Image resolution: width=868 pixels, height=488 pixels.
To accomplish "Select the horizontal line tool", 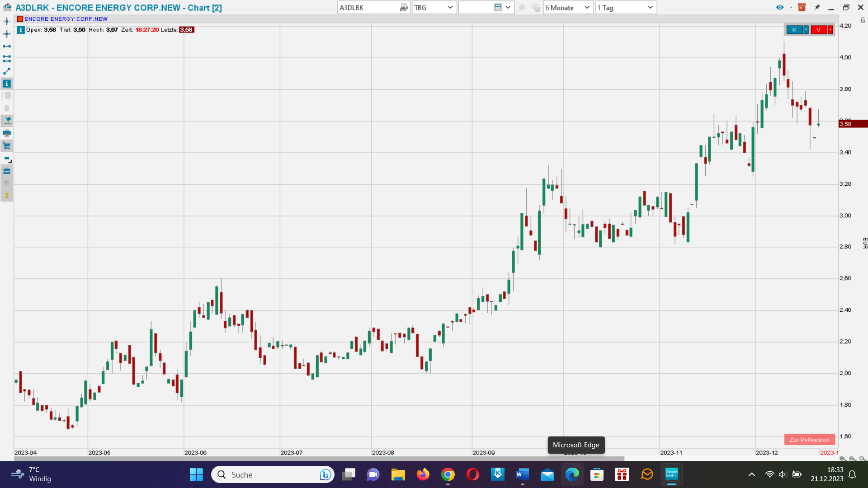I will [7, 47].
